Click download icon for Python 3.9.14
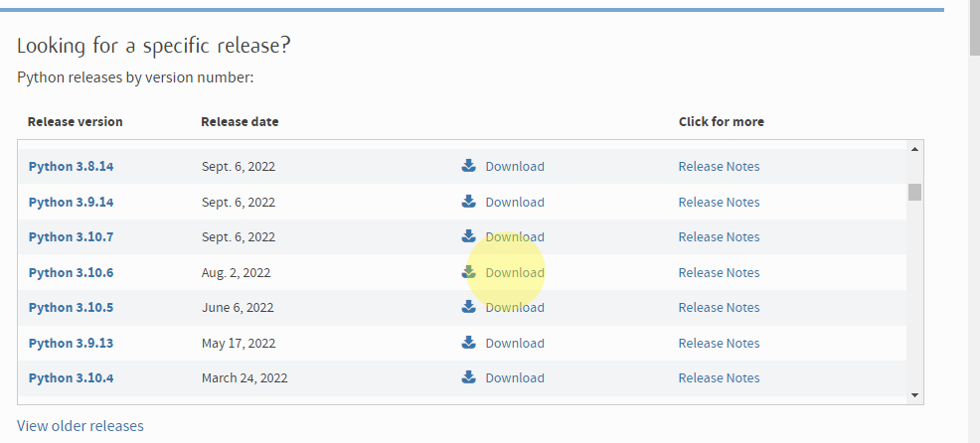The image size is (980, 443). pyautogui.click(x=469, y=202)
